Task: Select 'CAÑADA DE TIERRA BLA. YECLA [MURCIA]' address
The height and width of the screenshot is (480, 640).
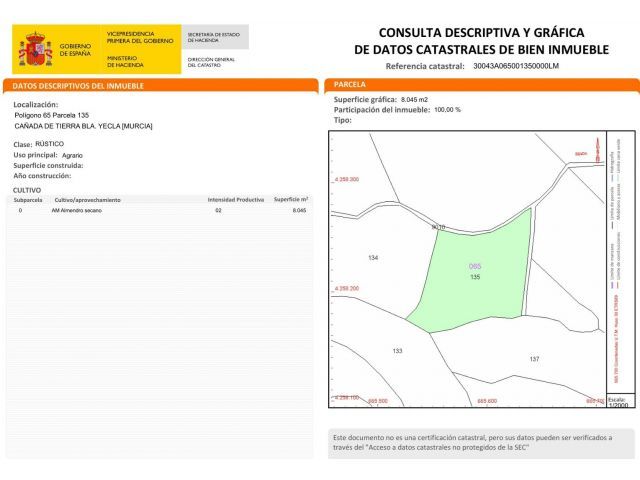Action: tap(83, 126)
